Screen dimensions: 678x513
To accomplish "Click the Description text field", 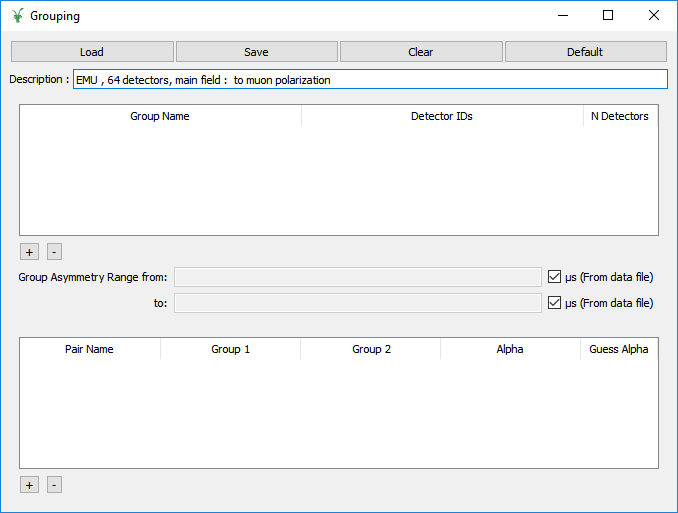I will (x=369, y=80).
